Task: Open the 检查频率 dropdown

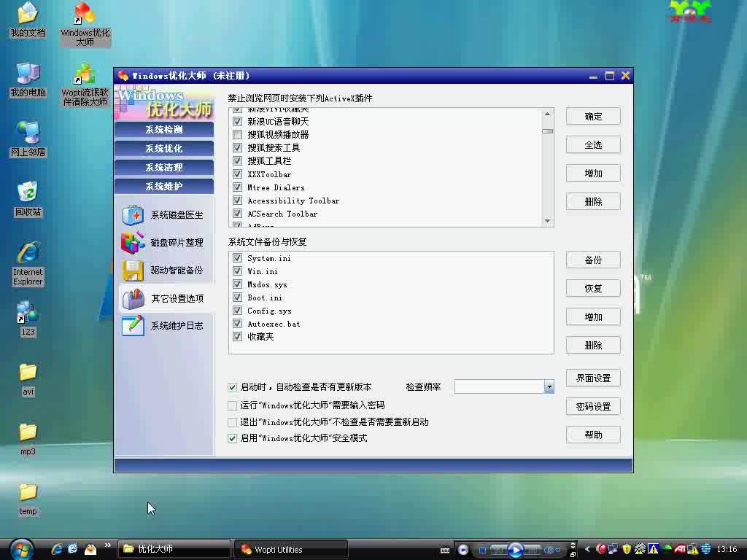Action: [549, 386]
